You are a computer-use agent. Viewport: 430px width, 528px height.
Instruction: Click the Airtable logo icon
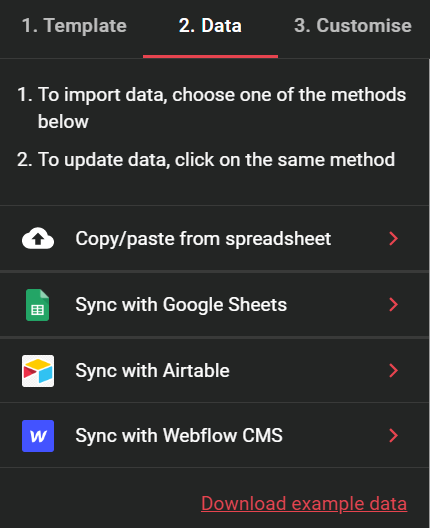[38, 371]
